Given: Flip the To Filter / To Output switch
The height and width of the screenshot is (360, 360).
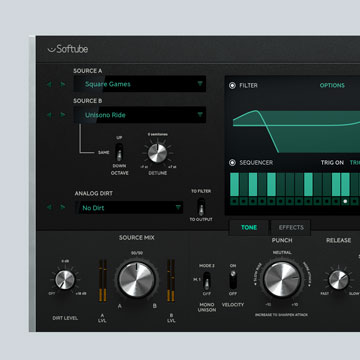Looking at the screenshot, I should pyautogui.click(x=201, y=207).
